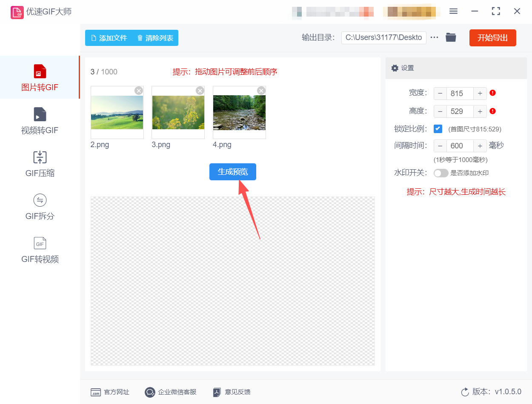Maximize the application window

496,11
